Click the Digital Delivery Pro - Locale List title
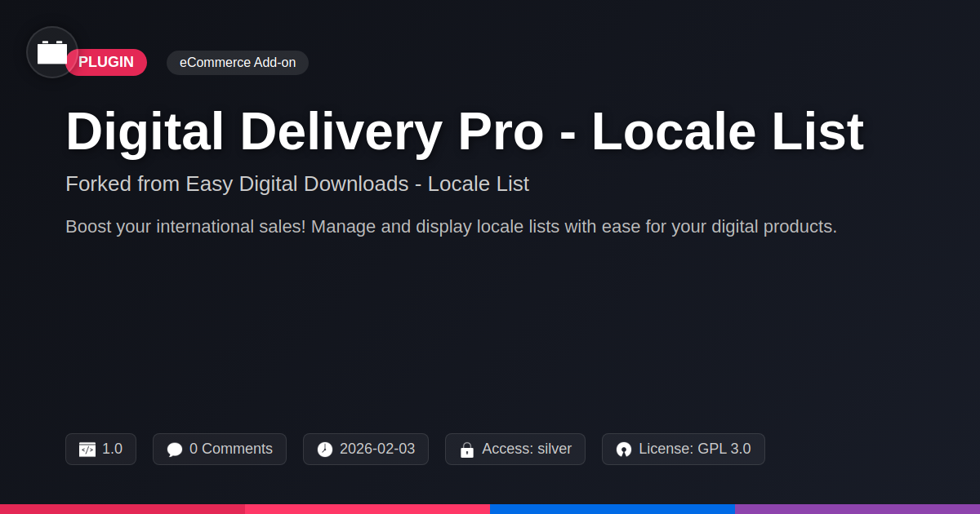The width and height of the screenshot is (980, 514). point(465,131)
